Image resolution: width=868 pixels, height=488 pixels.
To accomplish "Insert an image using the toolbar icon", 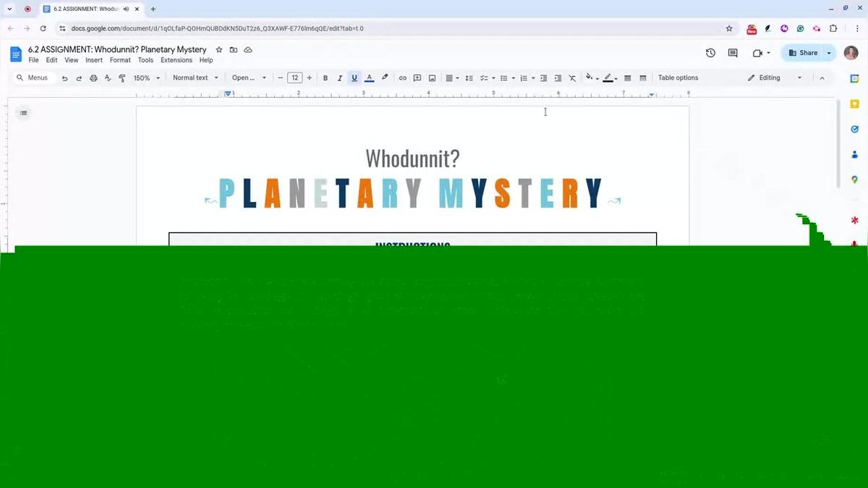I will (x=432, y=77).
